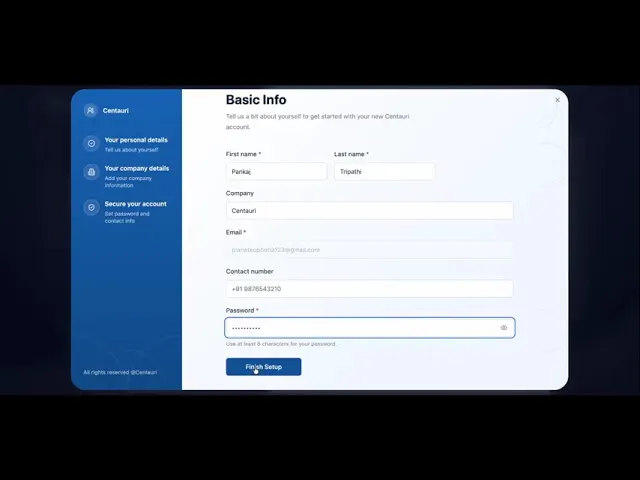
Task: Focus the Last name field
Action: 384,171
